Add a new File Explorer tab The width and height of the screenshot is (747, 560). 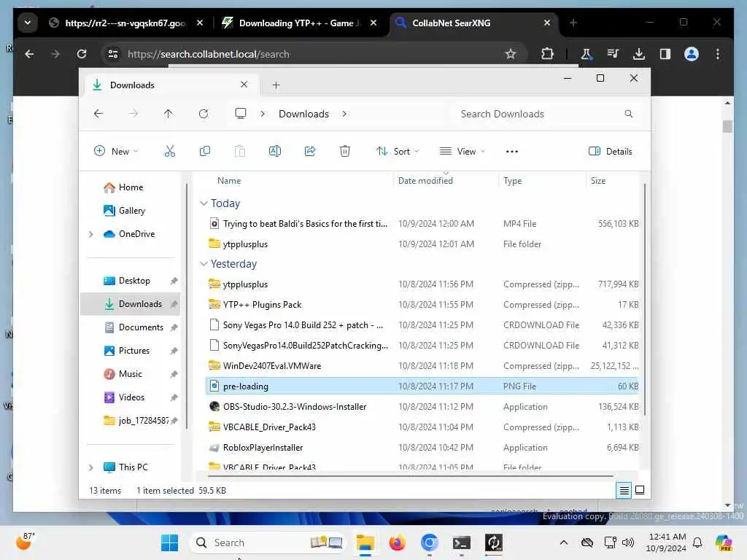point(276,85)
